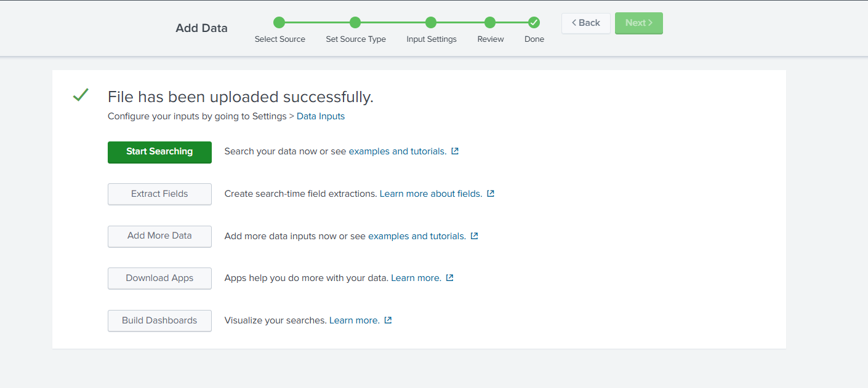Viewport: 868px width, 388px height.
Task: Open Learn more link about apps
Action: click(x=416, y=278)
